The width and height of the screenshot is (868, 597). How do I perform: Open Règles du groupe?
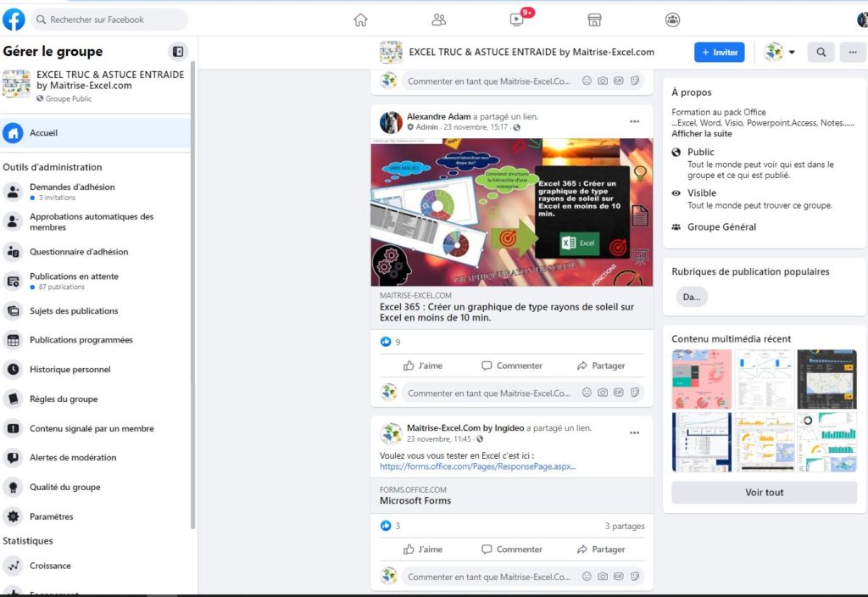click(x=95, y=399)
